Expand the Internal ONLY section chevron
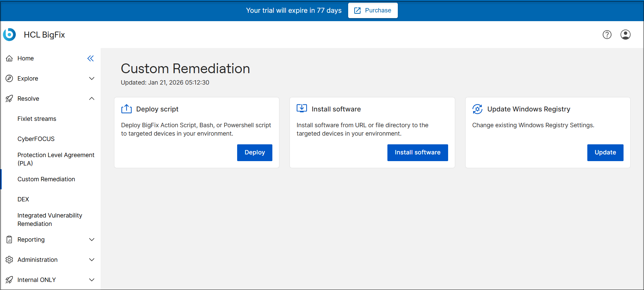 point(92,280)
